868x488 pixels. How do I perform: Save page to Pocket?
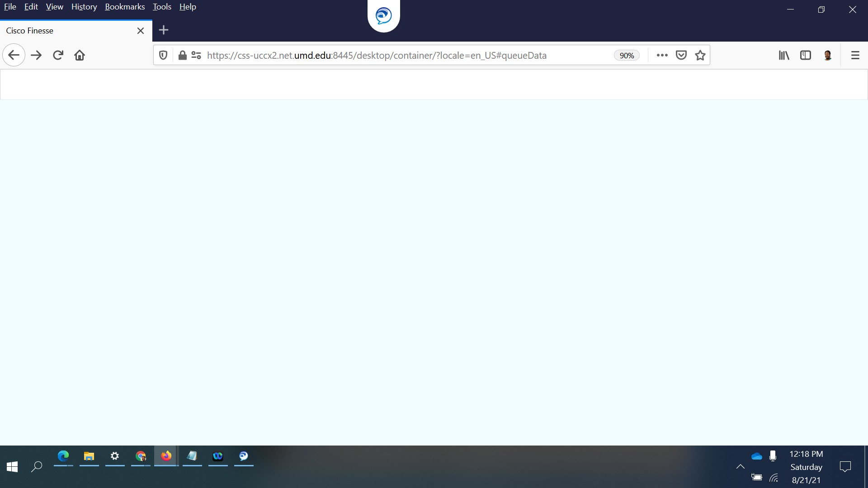click(x=681, y=55)
